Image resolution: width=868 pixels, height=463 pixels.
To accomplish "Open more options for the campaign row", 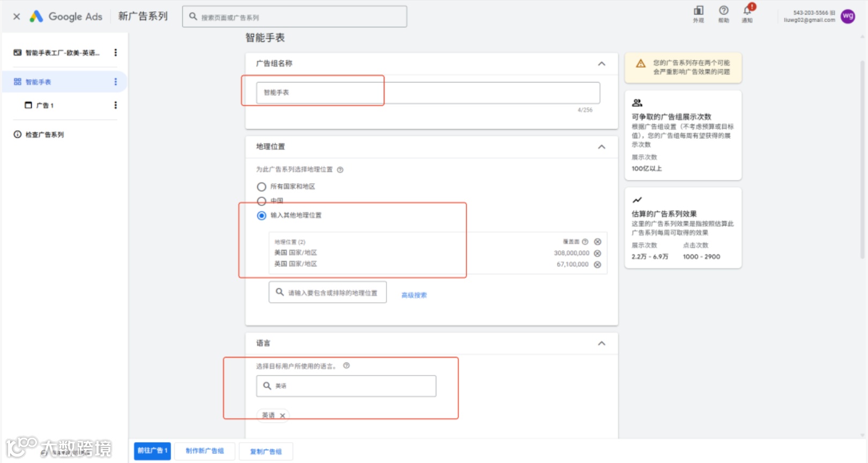I will (115, 53).
